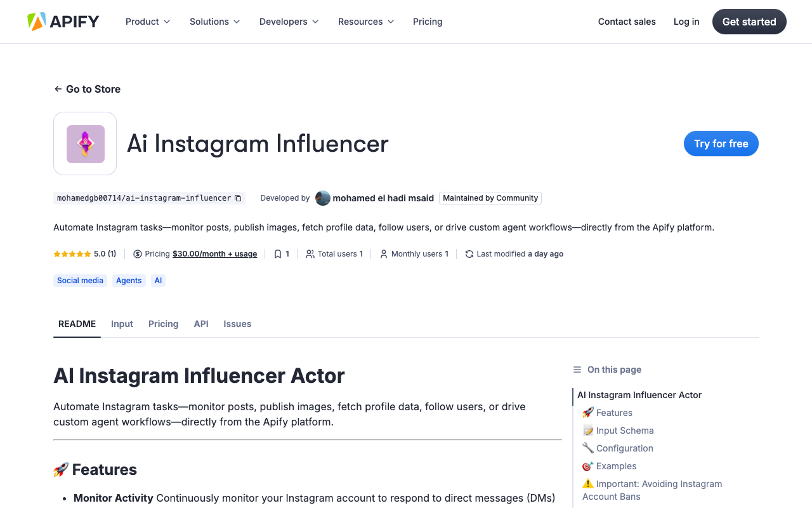
Task: Click the Last modified refresh icon
Action: [469, 254]
